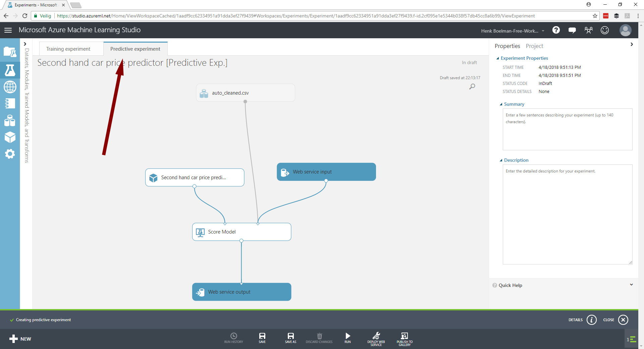Click Save As in bottom toolbar
Screen dimensions: 644x349
click(x=290, y=338)
